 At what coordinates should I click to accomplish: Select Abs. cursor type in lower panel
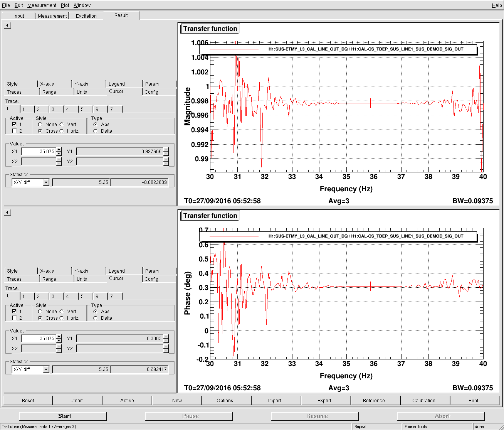(x=96, y=312)
